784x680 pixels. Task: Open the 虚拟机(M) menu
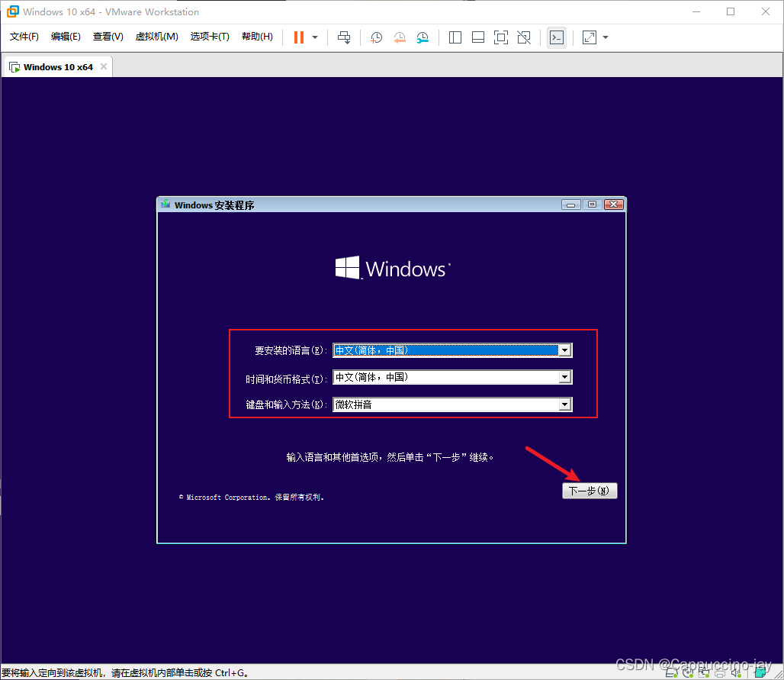(156, 37)
